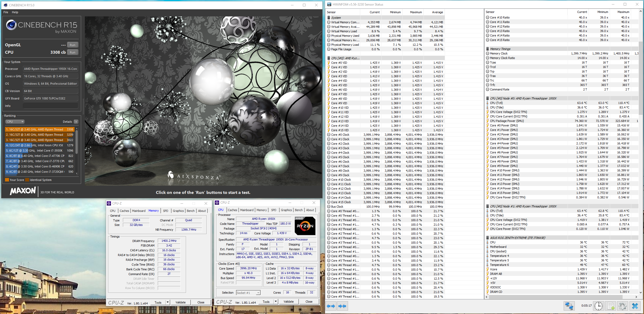Click the CPU Node #1 section header icon

click(x=488, y=206)
